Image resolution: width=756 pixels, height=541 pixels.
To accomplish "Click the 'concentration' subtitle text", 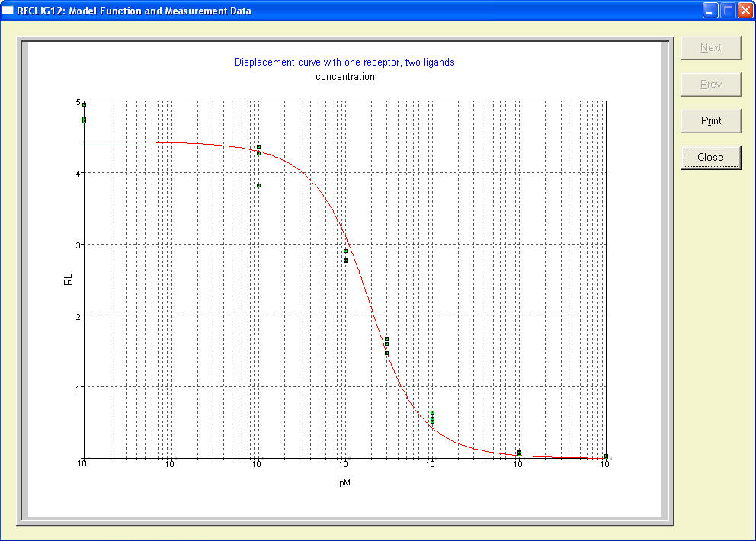I will click(x=344, y=76).
